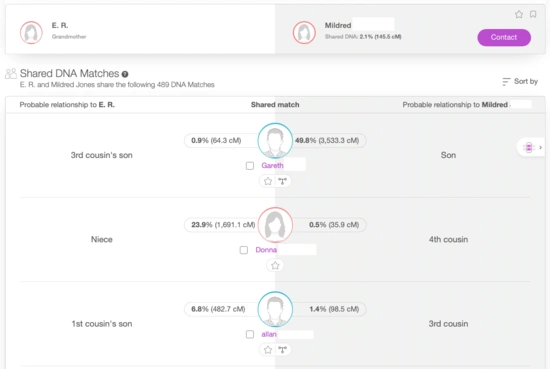Tick the checkbox next to Gareth
550x369 pixels.
click(250, 166)
